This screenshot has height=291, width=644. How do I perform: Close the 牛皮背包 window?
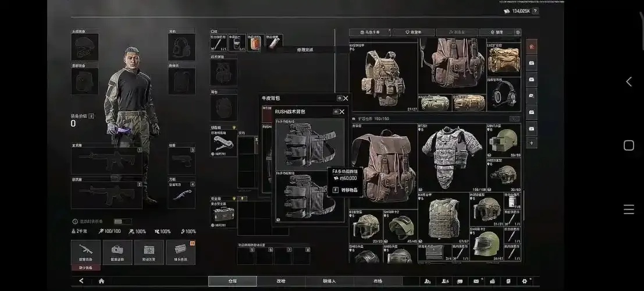[x=346, y=98]
